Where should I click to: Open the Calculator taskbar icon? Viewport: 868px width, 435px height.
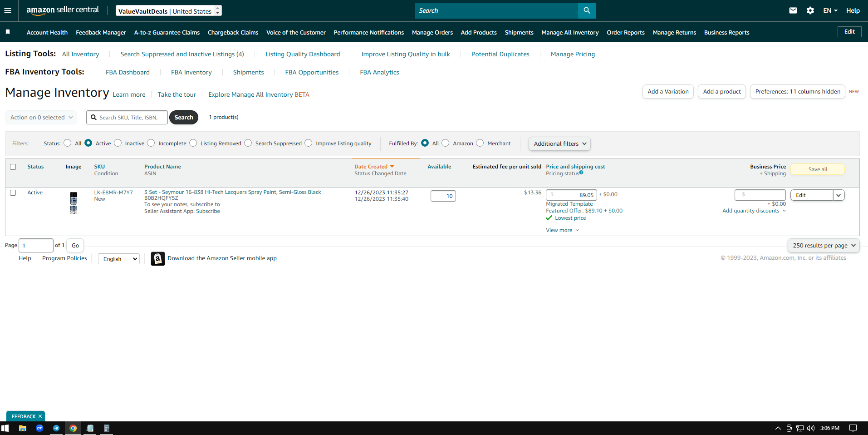(x=107, y=428)
